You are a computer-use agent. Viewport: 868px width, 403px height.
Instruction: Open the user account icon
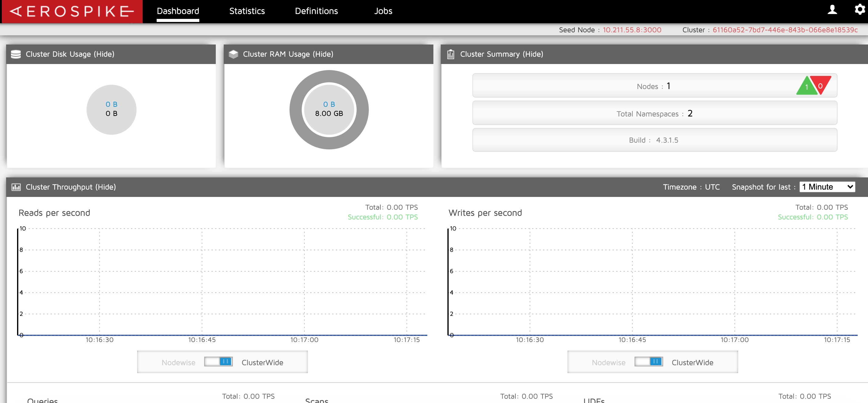(832, 10)
